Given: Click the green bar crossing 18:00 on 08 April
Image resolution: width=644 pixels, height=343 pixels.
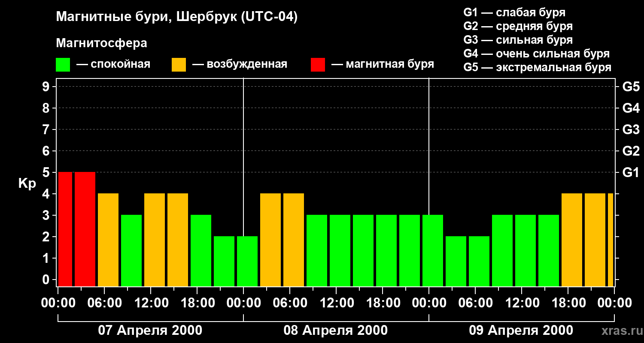Looking at the screenshot, I should coord(386,250).
